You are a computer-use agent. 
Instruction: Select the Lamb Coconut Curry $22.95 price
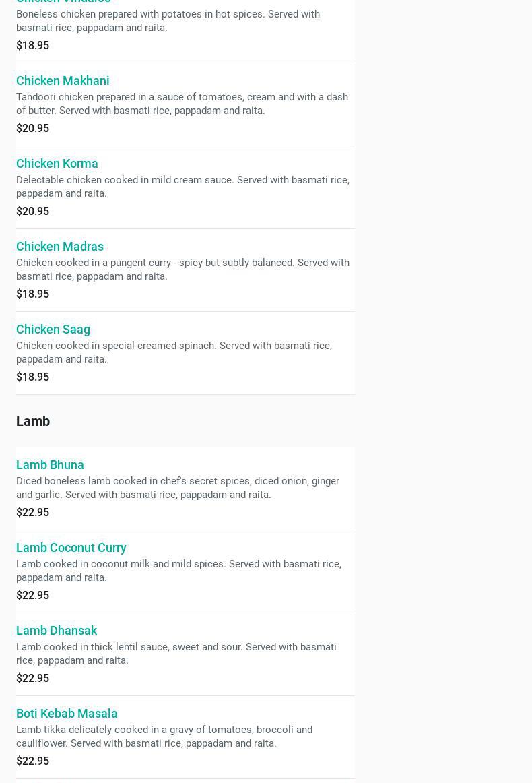tap(32, 596)
